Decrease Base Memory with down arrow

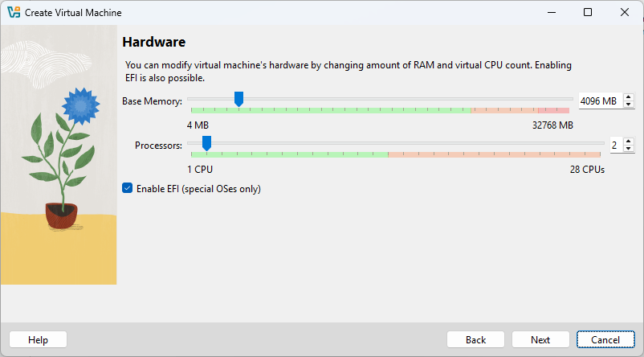coord(629,105)
